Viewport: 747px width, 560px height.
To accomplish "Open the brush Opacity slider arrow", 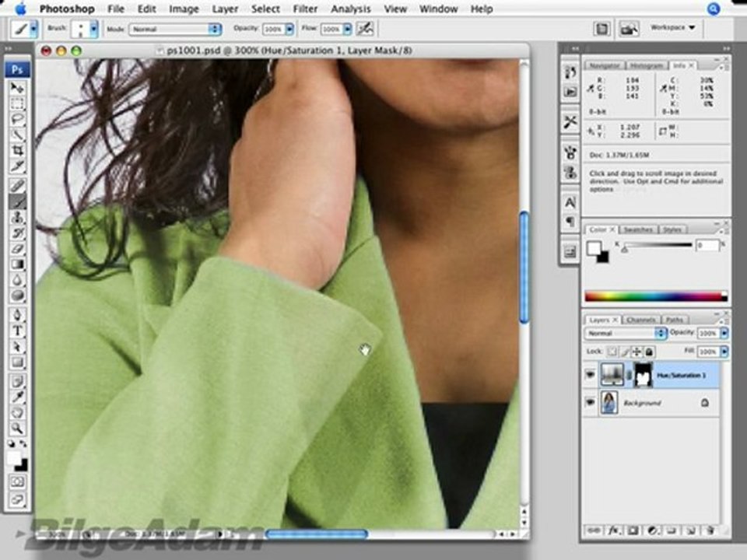I will (x=289, y=29).
